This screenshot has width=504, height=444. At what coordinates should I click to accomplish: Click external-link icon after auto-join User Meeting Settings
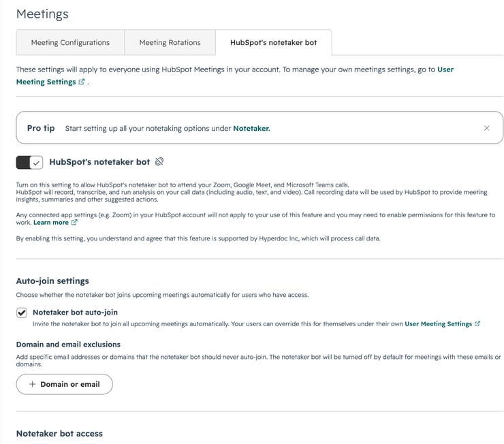(477, 324)
